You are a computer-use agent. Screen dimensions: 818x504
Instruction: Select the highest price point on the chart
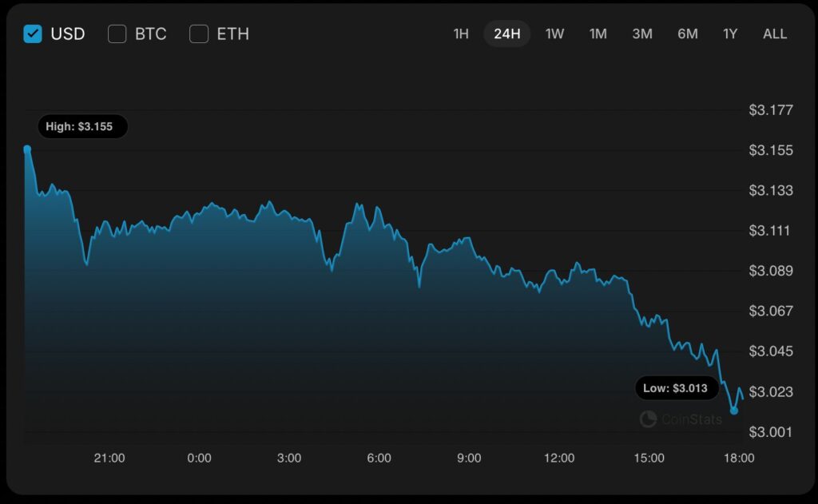pyautogui.click(x=29, y=148)
